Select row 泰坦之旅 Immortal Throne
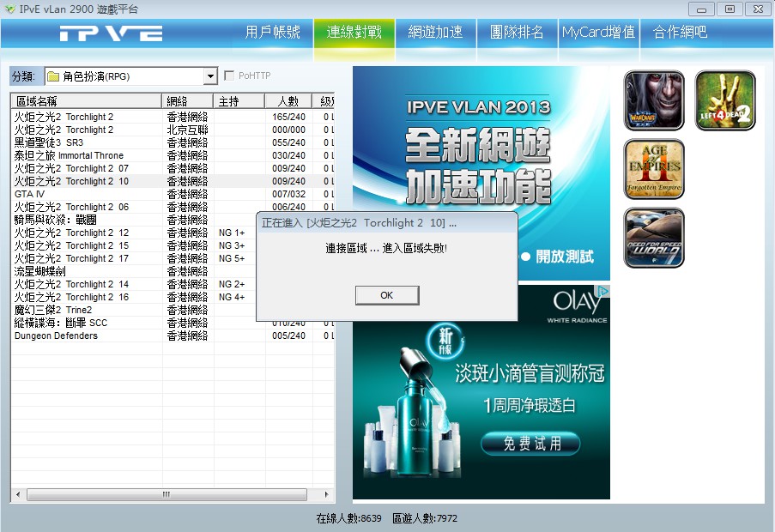Viewport: 775px width, 532px height. 173,155
